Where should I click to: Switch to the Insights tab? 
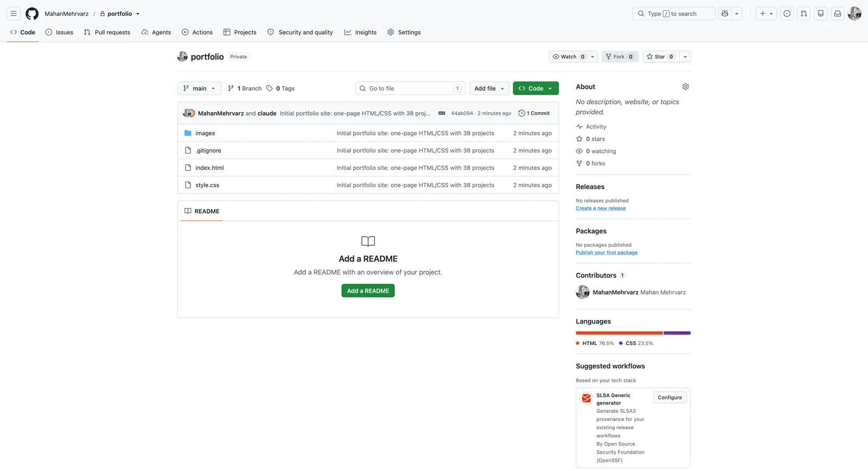pyautogui.click(x=360, y=33)
